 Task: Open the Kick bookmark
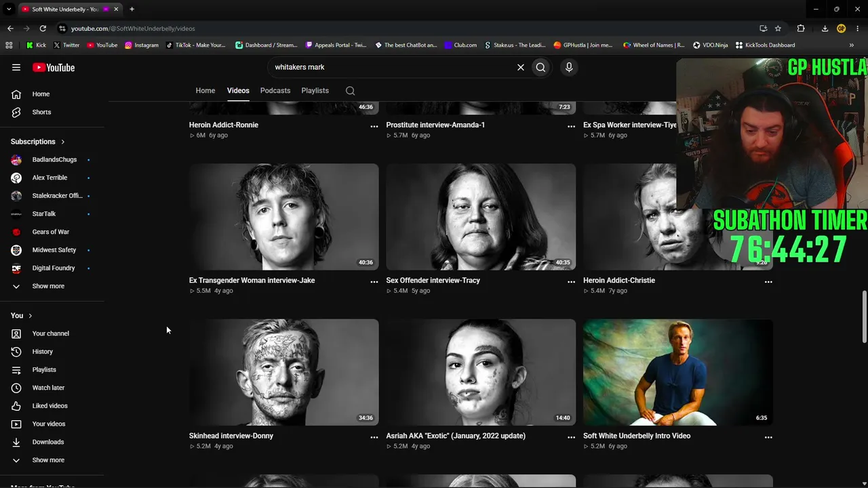click(36, 45)
